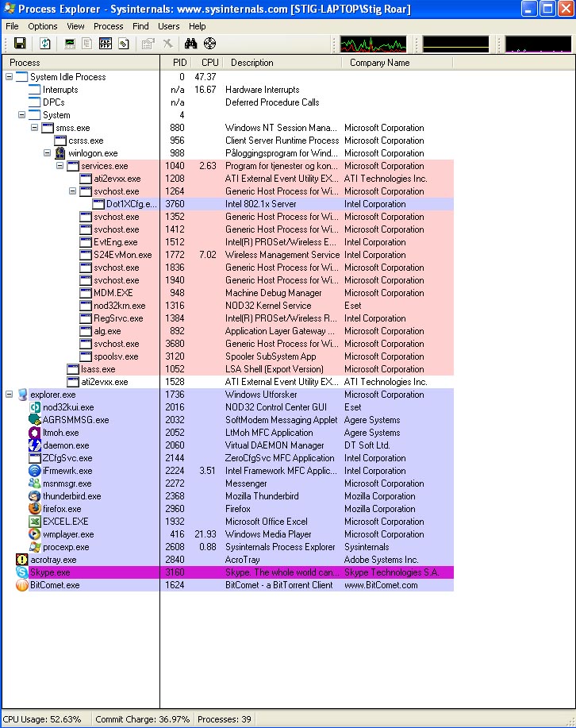
Task: Collapse the System Idle Process tree
Action: [x=10, y=77]
